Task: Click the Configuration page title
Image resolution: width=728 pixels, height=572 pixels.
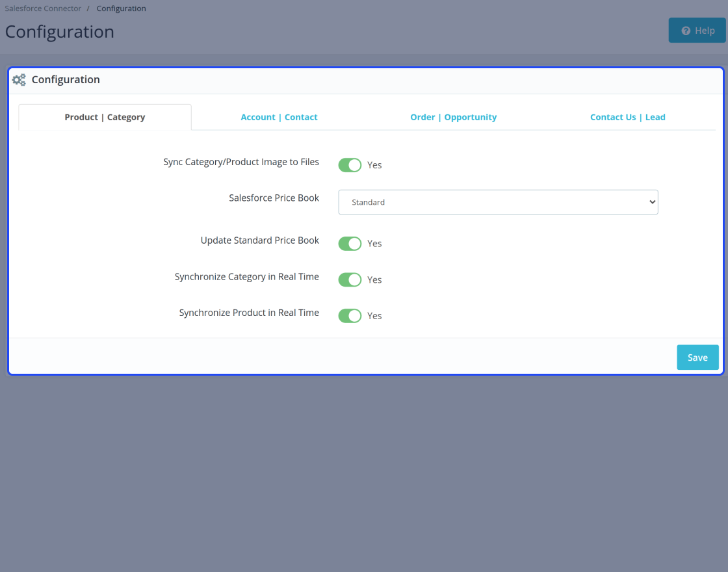Action: click(x=59, y=32)
